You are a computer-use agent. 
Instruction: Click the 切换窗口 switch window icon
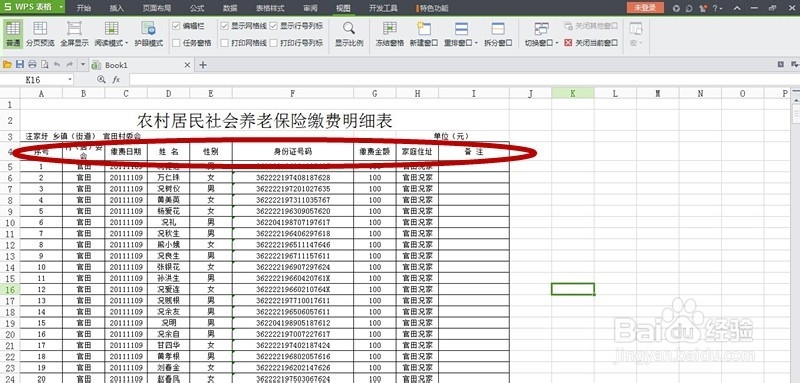pos(542,28)
